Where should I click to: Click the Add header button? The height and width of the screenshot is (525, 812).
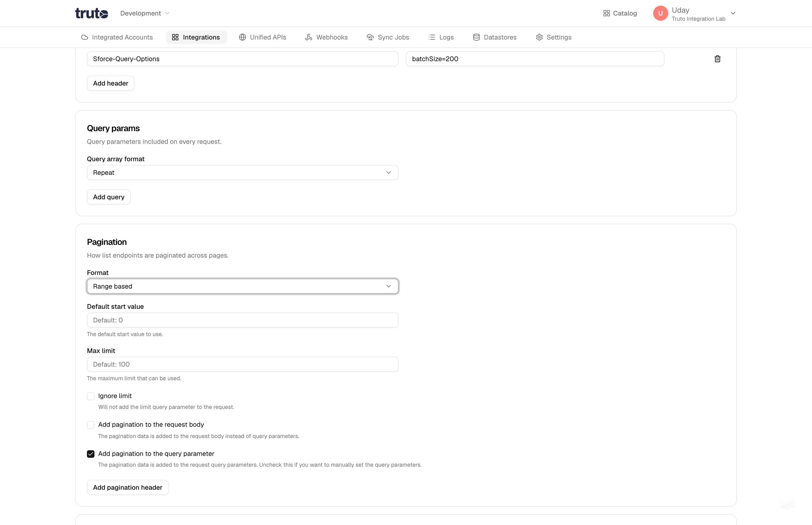point(110,83)
